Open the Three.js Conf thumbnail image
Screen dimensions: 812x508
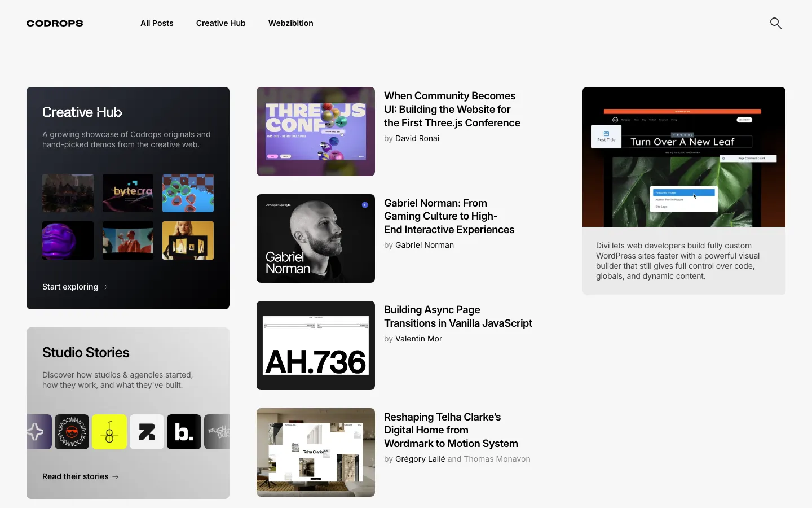[x=316, y=132]
